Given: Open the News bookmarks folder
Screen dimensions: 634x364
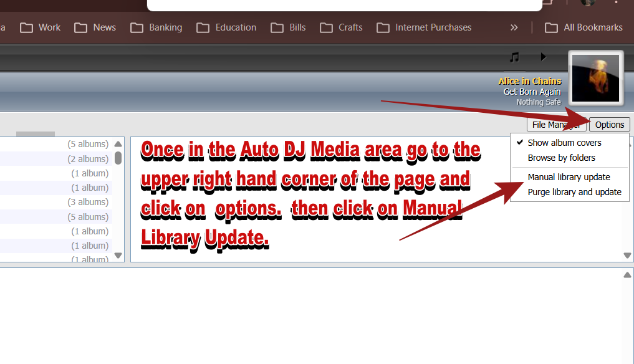Looking at the screenshot, I should (95, 27).
